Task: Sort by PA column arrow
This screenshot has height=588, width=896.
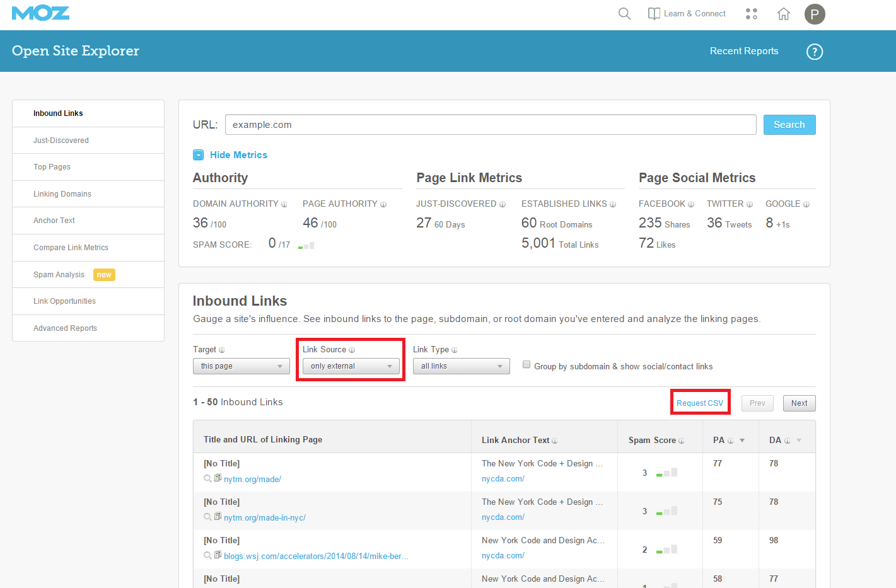Action: [x=742, y=441]
